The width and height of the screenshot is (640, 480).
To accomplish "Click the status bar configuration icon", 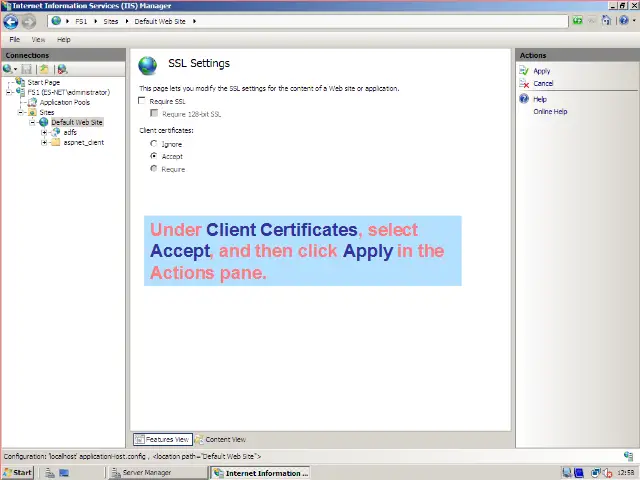I will [x=628, y=456].
